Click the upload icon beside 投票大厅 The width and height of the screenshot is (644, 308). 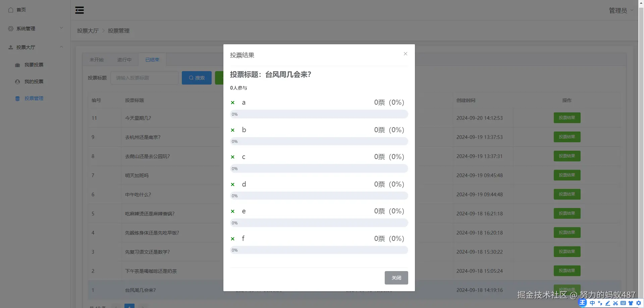(11, 47)
